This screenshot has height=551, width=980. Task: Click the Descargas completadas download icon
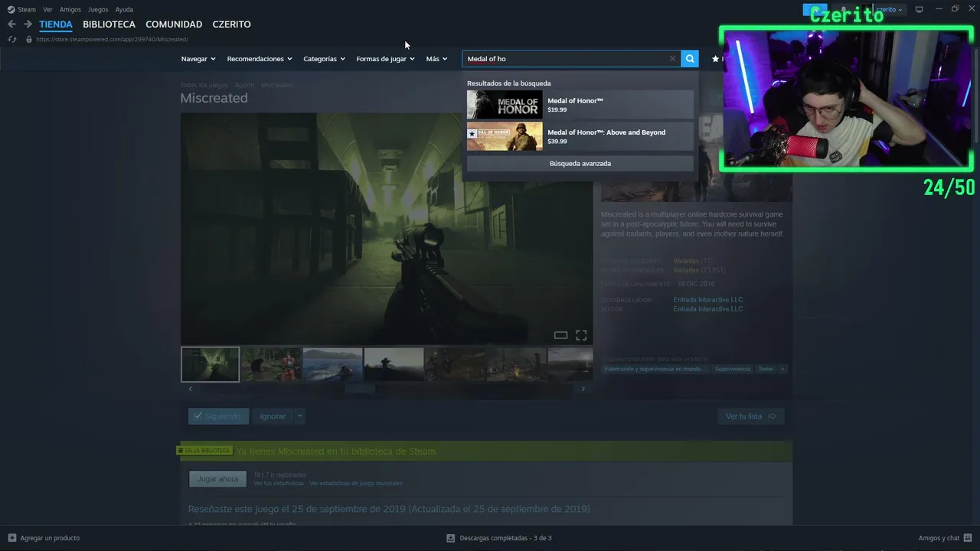click(451, 538)
